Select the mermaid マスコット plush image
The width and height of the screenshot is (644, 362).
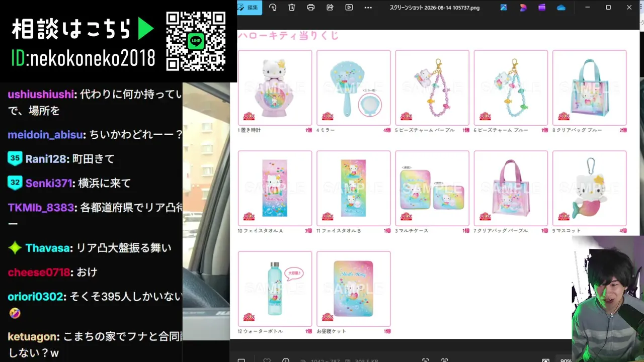[590, 188]
